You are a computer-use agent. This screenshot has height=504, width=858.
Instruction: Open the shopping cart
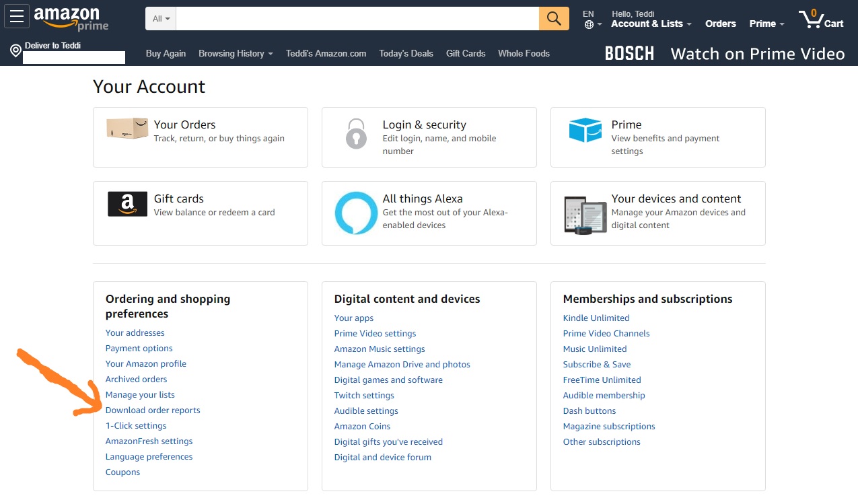tap(821, 19)
